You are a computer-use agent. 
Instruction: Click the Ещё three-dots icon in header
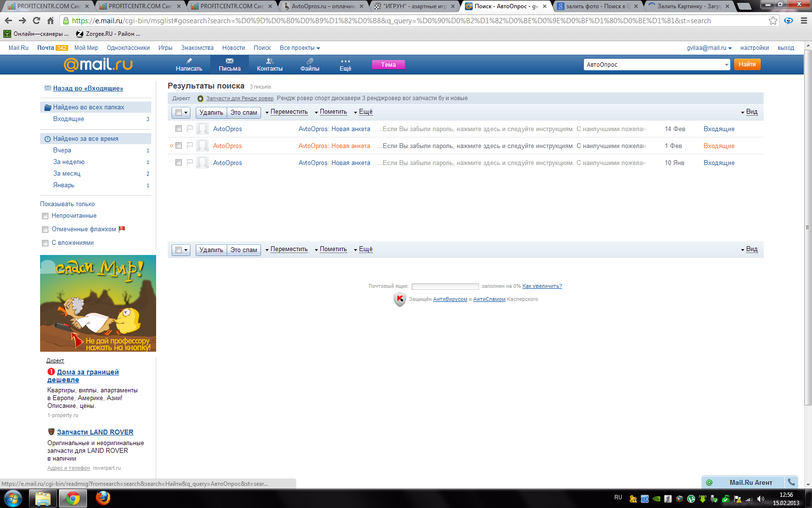pyautogui.click(x=345, y=61)
